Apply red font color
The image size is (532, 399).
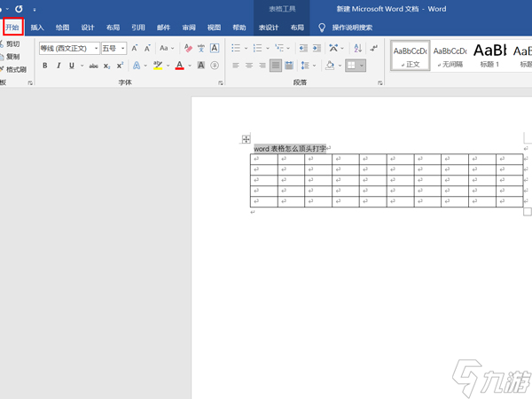[x=180, y=65]
